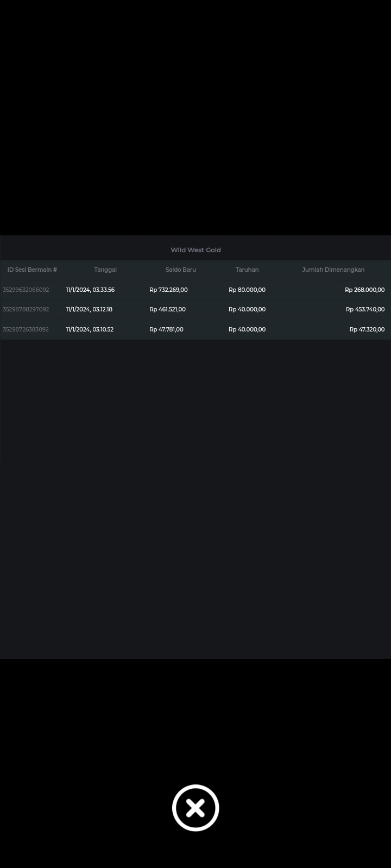The width and height of the screenshot is (391, 868).
Task: Click the winnings amount Rp 47.320,00
Action: coord(367,329)
